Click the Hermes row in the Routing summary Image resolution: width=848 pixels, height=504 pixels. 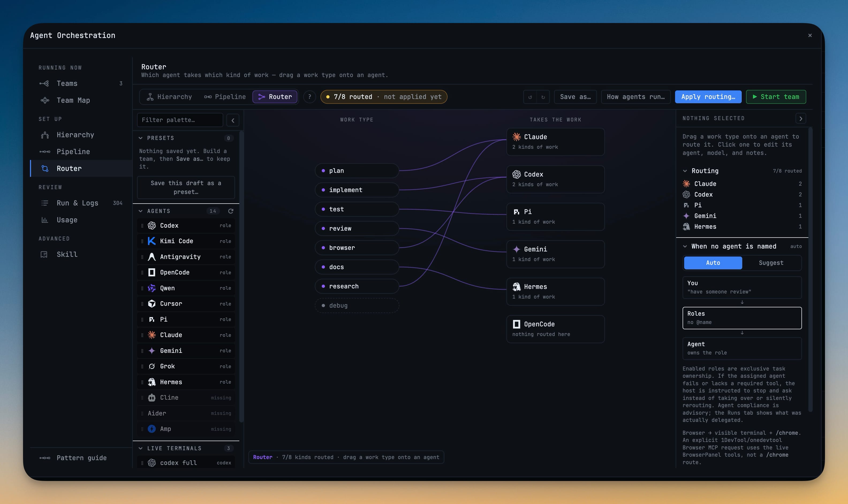[x=742, y=227]
